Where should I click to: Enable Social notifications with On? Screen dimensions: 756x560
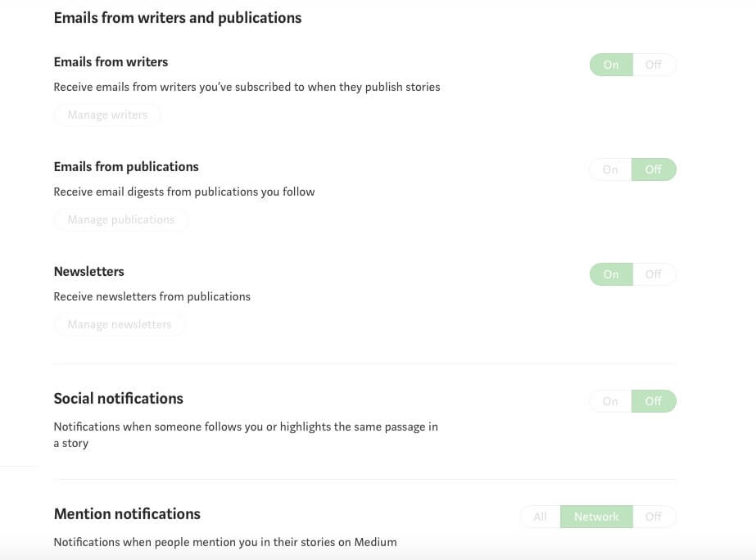pyautogui.click(x=610, y=401)
